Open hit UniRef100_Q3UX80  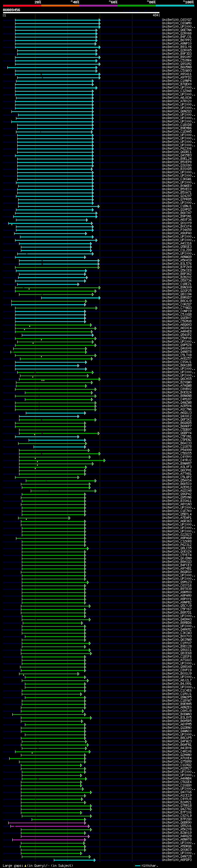click(177, 165)
